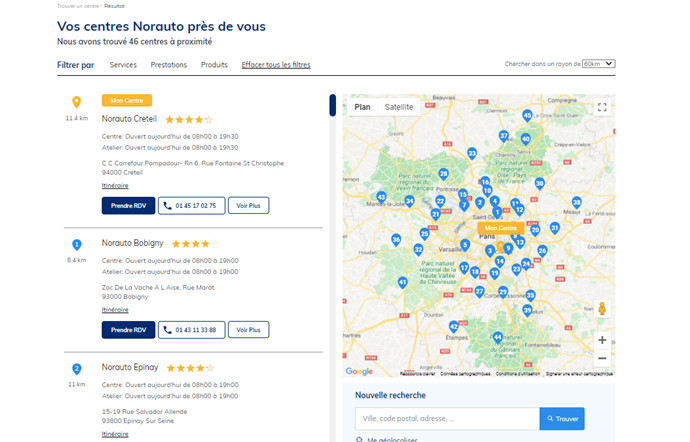Click the Norauto Creteil name

[x=129, y=119]
